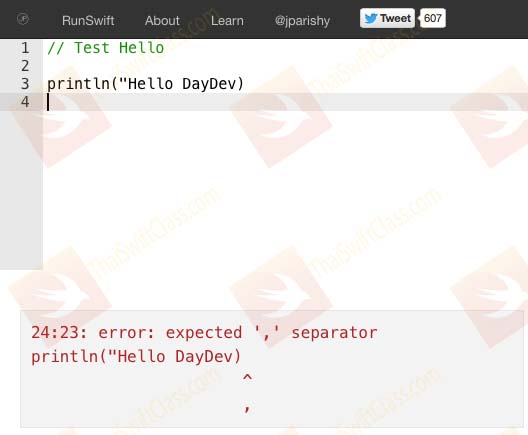The height and width of the screenshot is (435, 528).
Task: Select line number 1 in gutter
Action: [25, 48]
